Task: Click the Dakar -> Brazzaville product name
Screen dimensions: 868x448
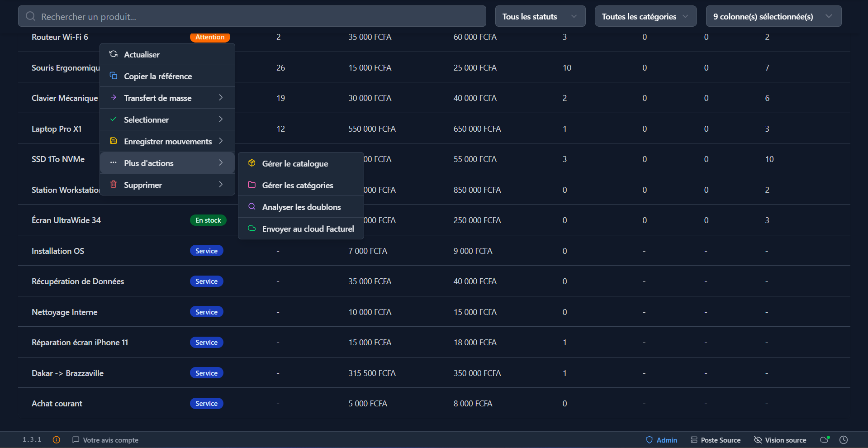Action: [67, 373]
